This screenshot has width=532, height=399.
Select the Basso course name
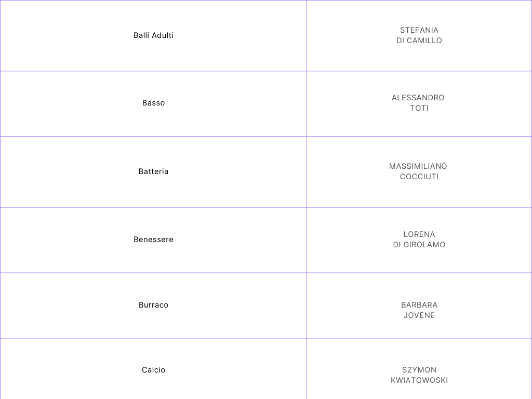pyautogui.click(x=153, y=103)
